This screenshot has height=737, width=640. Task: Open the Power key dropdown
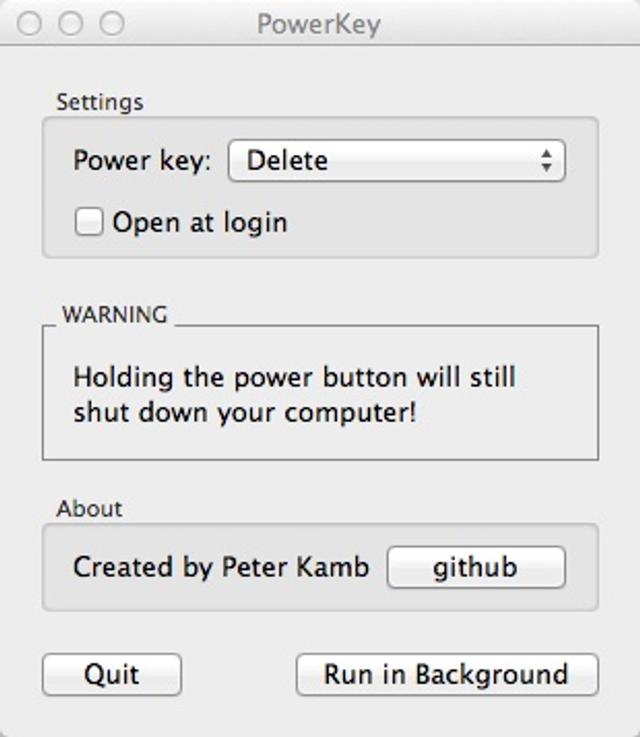click(x=396, y=161)
